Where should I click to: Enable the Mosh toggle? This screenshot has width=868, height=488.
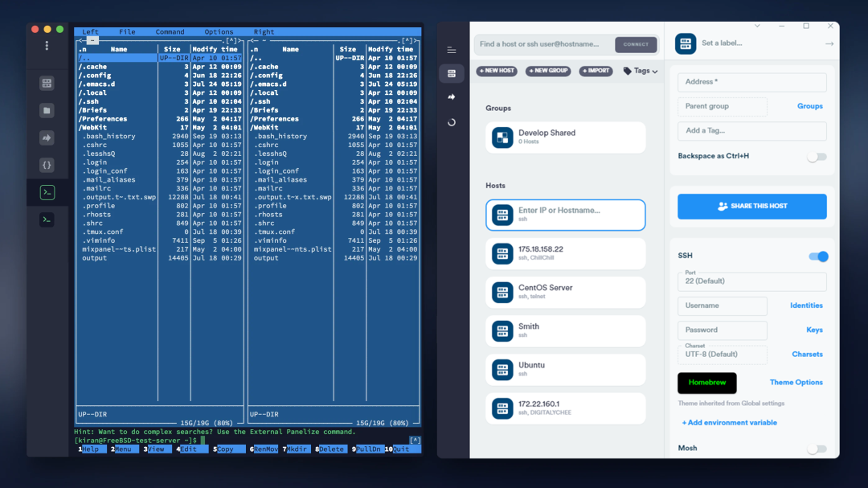[x=817, y=449]
